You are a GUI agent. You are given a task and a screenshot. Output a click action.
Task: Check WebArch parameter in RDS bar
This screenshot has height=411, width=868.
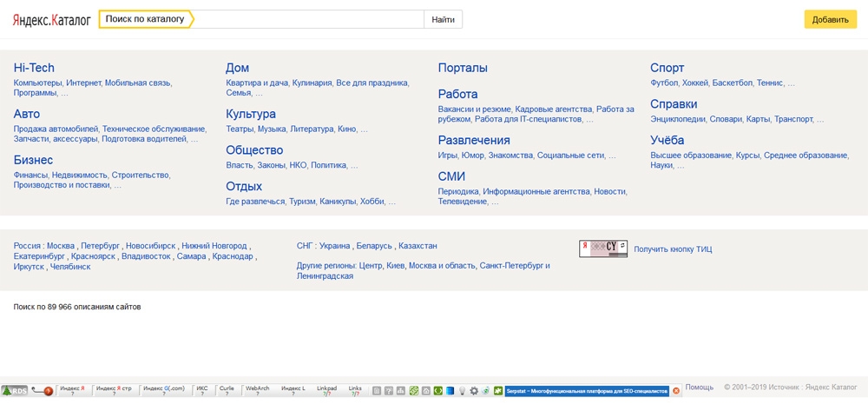(x=258, y=390)
